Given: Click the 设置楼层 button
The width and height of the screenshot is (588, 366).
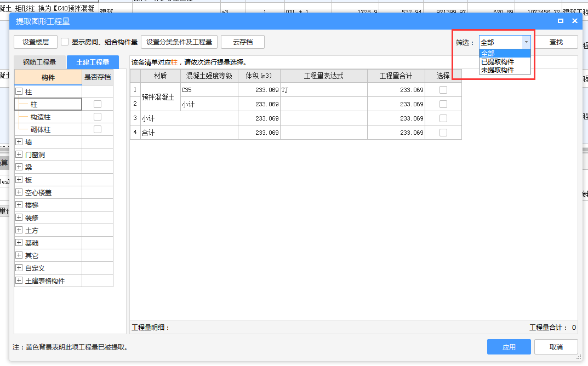Looking at the screenshot, I should (x=36, y=42).
